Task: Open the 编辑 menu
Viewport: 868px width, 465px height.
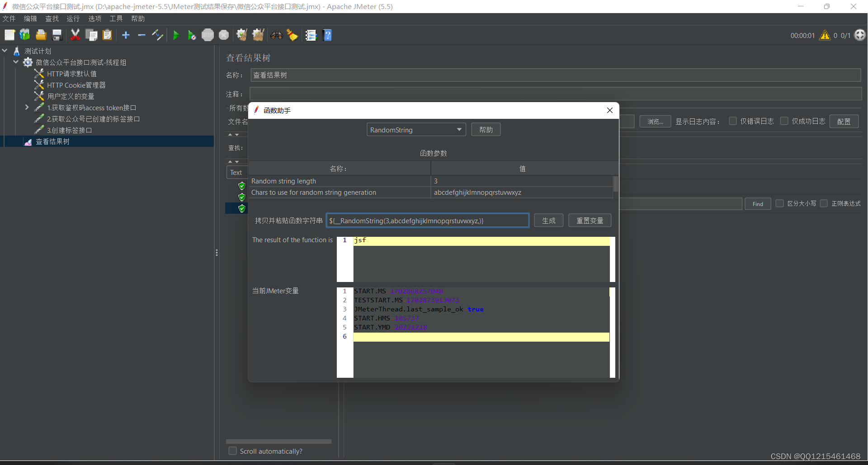Action: (x=30, y=19)
